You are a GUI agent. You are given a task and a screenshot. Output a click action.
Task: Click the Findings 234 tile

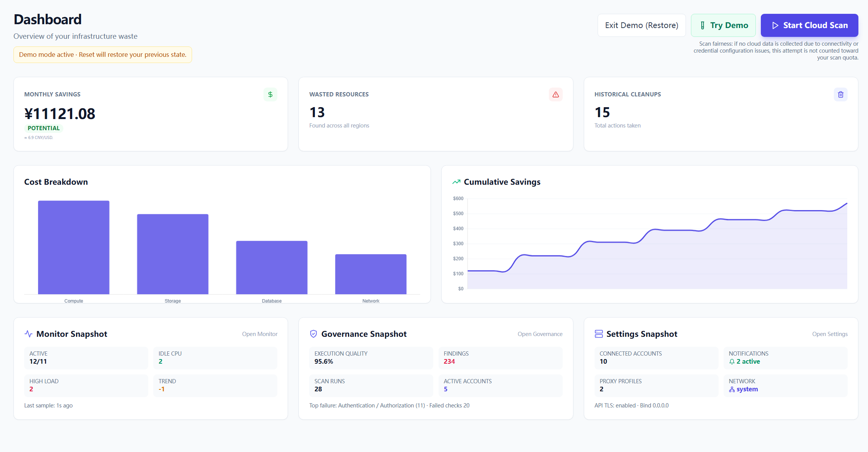(500, 358)
